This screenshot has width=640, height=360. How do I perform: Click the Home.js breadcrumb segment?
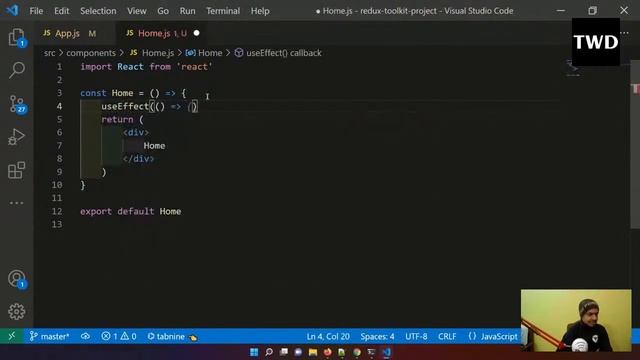(152, 53)
